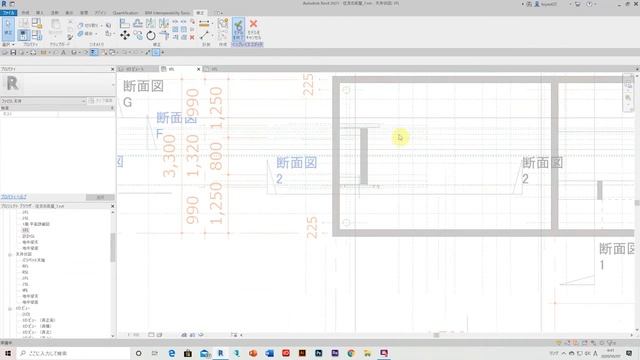Toggle Thin Lines in Quick Access Toolbar
The height and width of the screenshot is (360, 640).
93,52
